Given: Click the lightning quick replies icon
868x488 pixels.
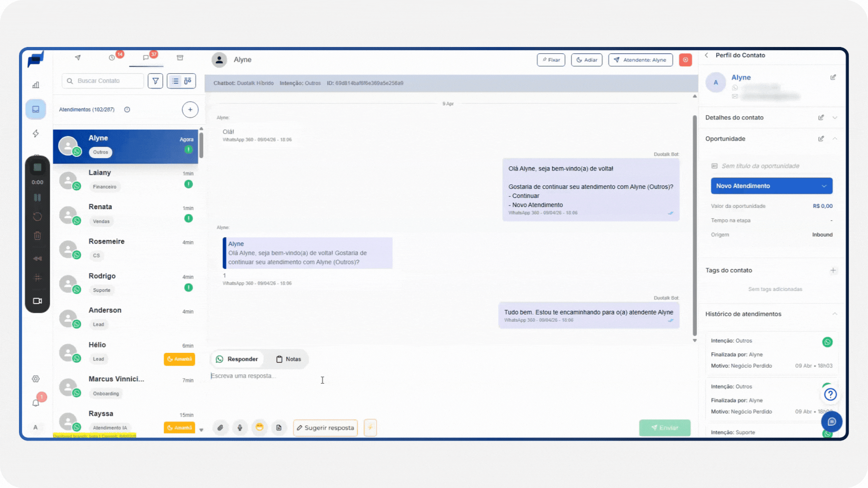Looking at the screenshot, I should pyautogui.click(x=370, y=427).
